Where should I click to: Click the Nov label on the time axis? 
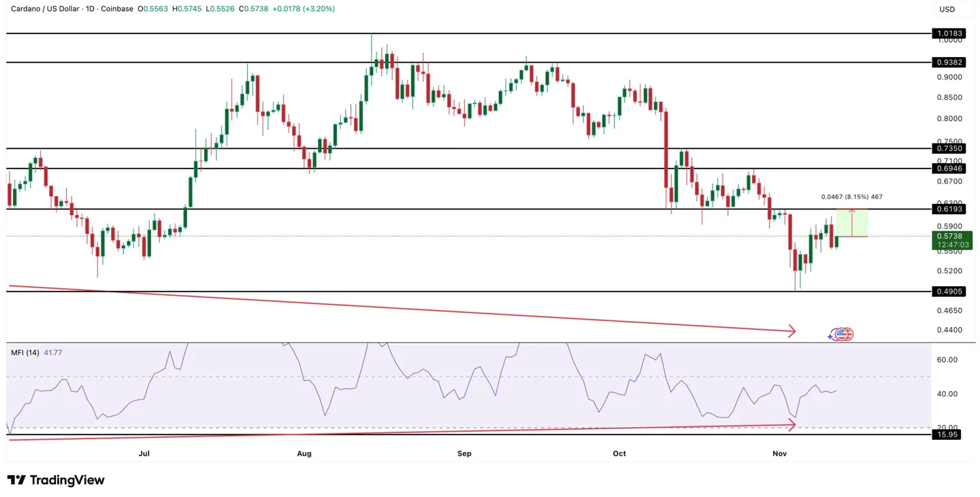click(780, 453)
